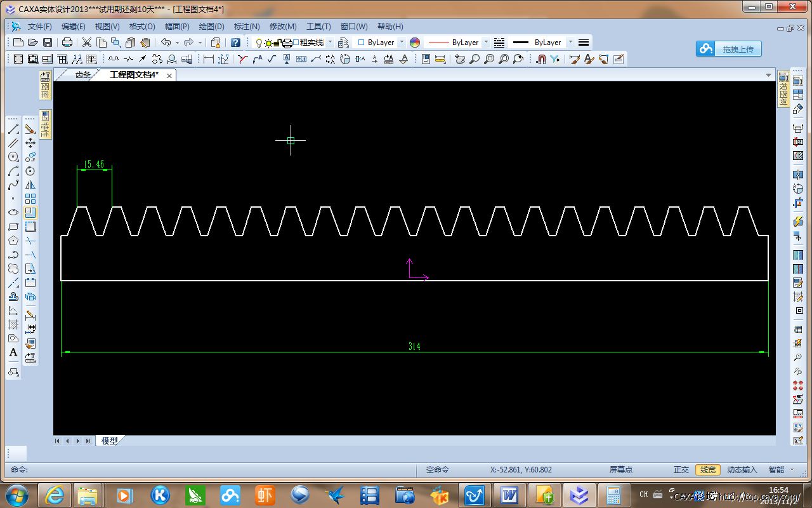Select the Move tool with four arrows
The height and width of the screenshot is (508, 812).
[x=30, y=143]
